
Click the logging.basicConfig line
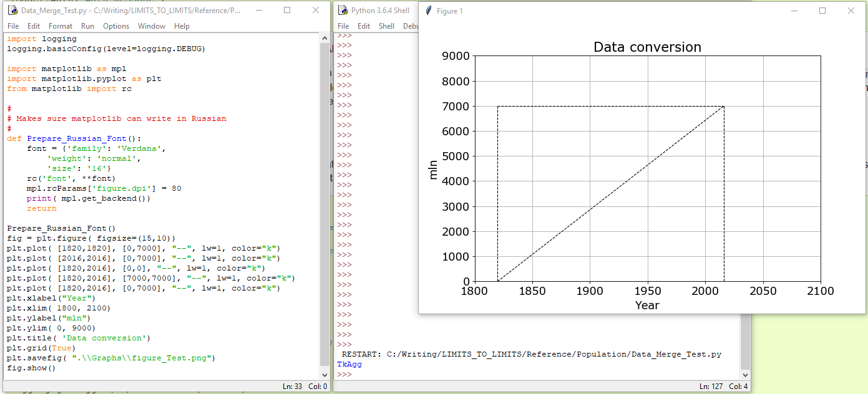106,49
